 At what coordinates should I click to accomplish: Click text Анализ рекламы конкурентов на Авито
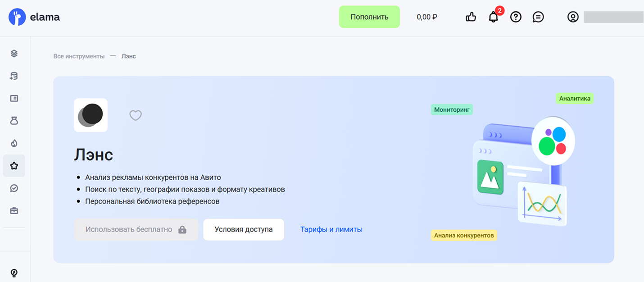[153, 177]
